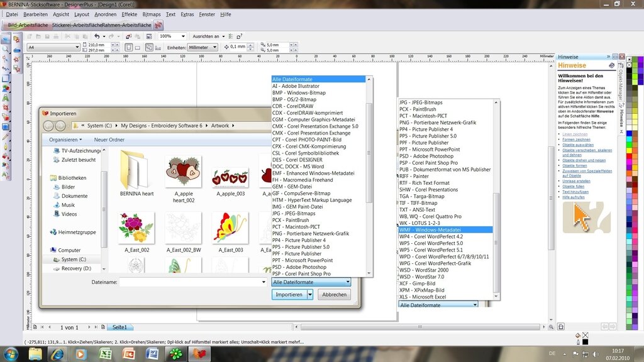Image resolution: width=644 pixels, height=362 pixels.
Task: Click the Save disk icon
Action: pyautogui.click(x=47, y=36)
